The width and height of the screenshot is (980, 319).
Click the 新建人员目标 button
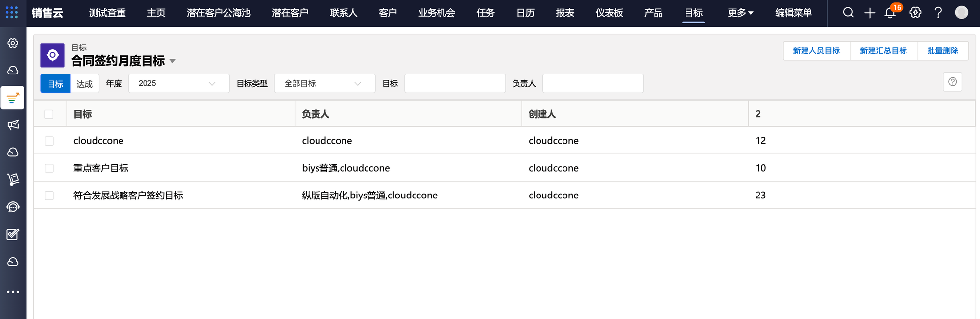point(816,50)
